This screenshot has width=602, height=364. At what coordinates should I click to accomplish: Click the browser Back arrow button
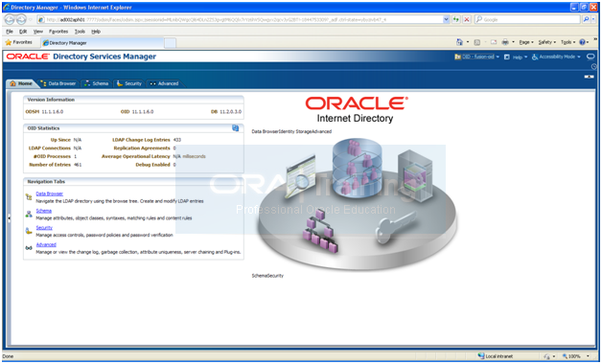click(10, 19)
